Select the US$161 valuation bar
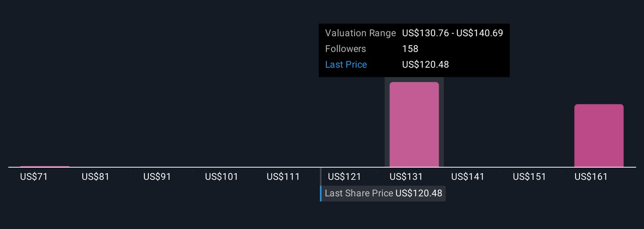644x229 pixels. click(599, 136)
